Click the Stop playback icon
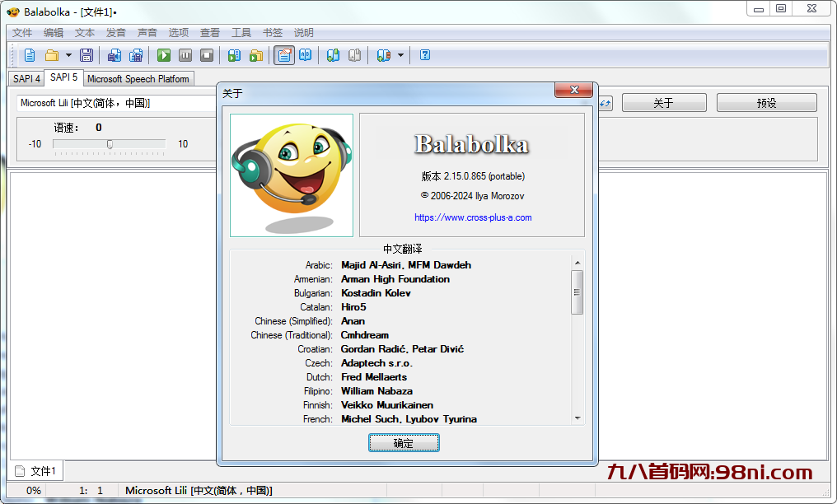Screen dimensions: 837x504 click(x=207, y=55)
